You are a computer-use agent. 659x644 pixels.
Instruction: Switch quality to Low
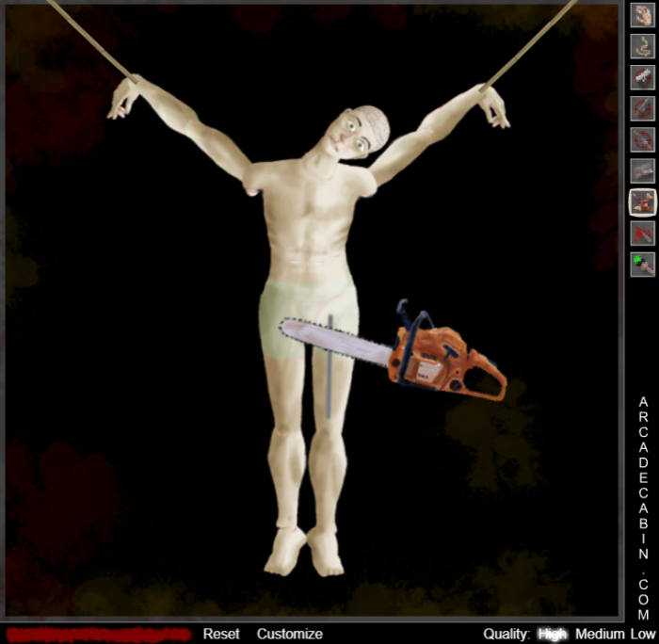pos(643,634)
